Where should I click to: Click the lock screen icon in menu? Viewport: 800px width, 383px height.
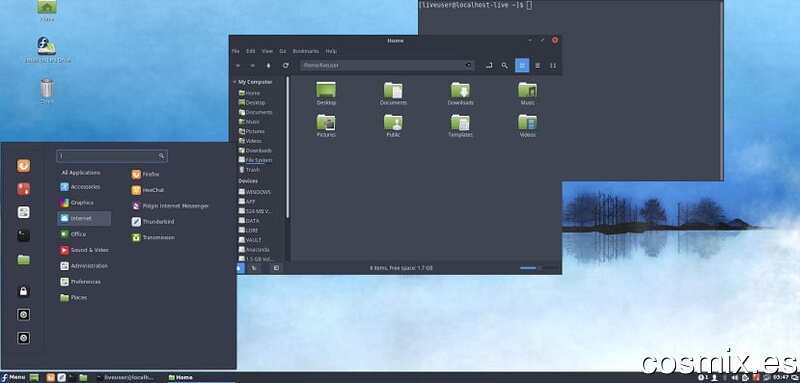(x=23, y=291)
